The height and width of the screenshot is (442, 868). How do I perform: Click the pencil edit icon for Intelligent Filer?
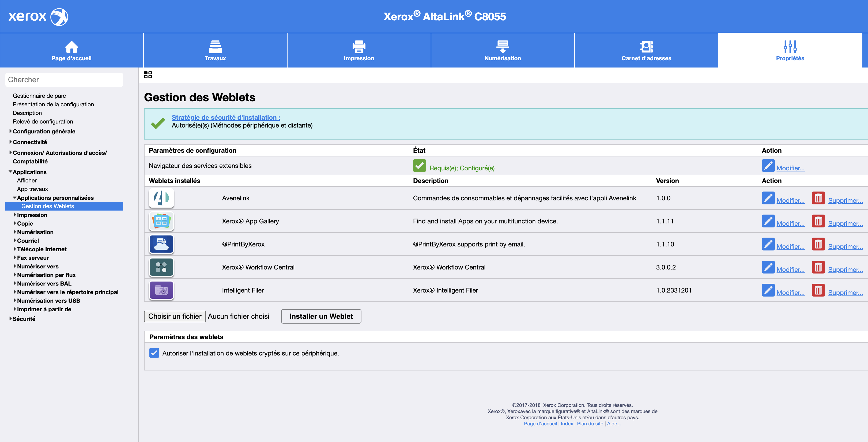click(768, 290)
